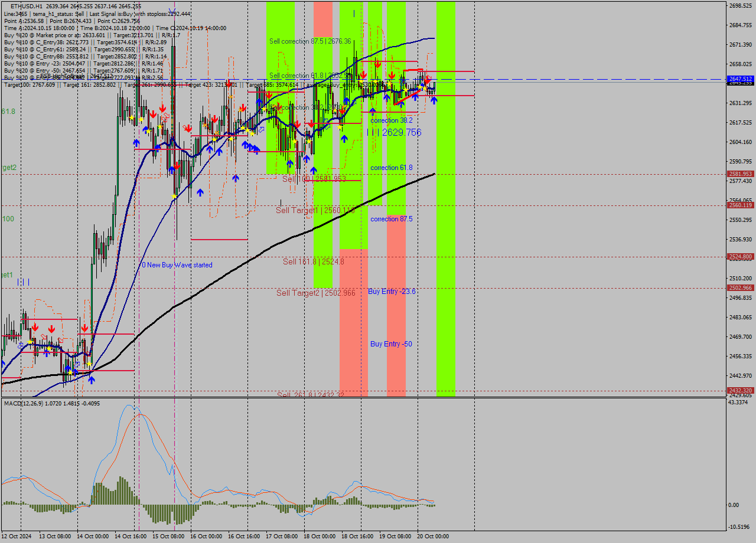This screenshot has width=756, height=543.
Task: Click the '20 Oct 00:00' time label
Action: click(433, 537)
